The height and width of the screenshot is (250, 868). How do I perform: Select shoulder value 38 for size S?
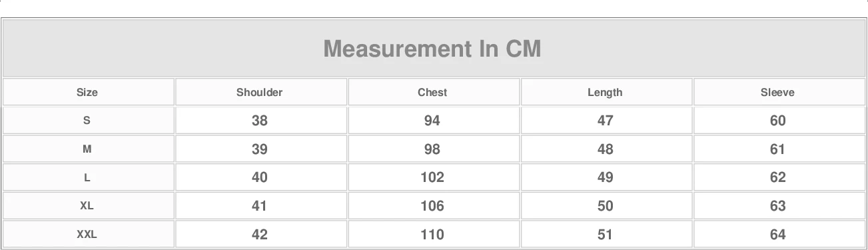pos(259,121)
